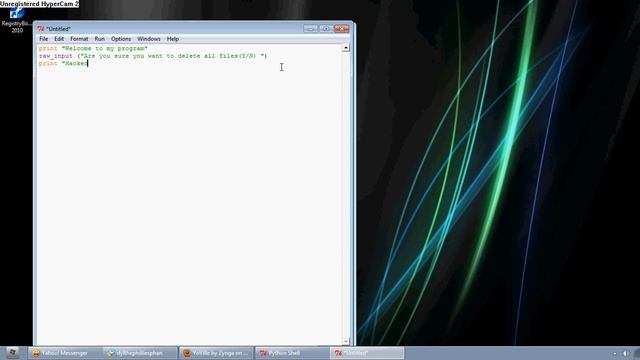Click the volume speaker tray icon
The height and width of the screenshot is (360, 640).
(626, 353)
